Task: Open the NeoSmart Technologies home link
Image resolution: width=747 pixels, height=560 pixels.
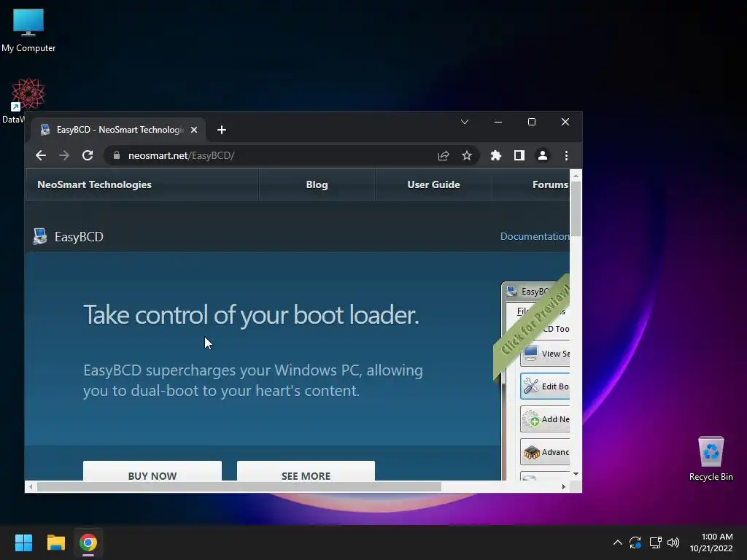Action: pos(94,184)
